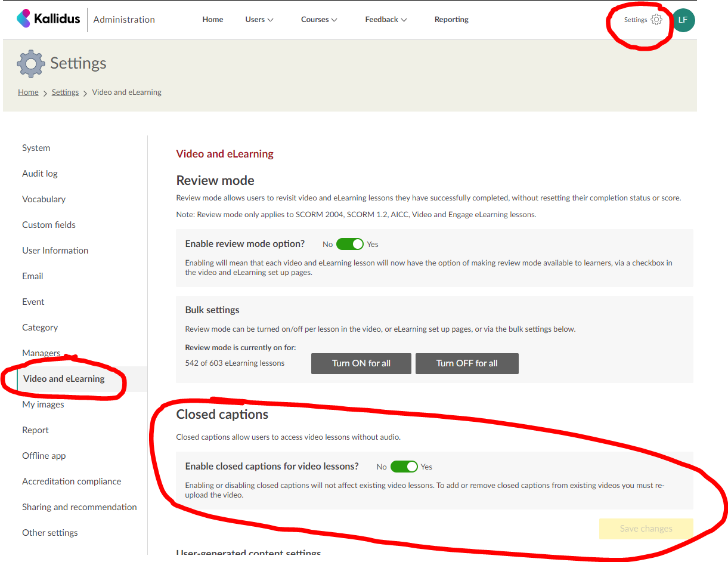Click the Save changes button
This screenshot has width=728, height=562.
pyautogui.click(x=646, y=529)
